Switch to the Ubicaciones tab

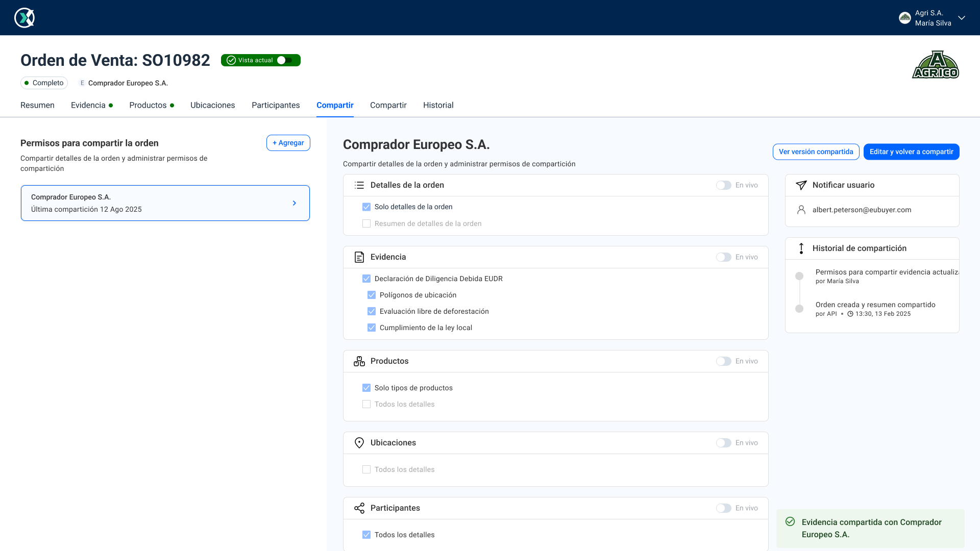[x=213, y=105]
